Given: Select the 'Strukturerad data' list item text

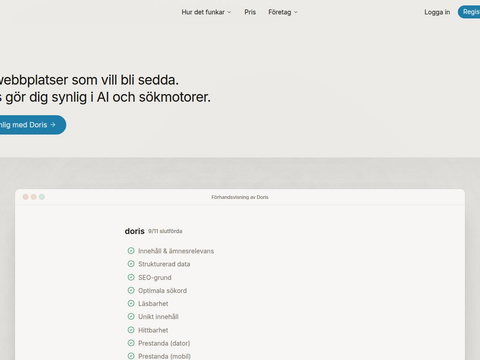Looking at the screenshot, I should pos(164,264).
